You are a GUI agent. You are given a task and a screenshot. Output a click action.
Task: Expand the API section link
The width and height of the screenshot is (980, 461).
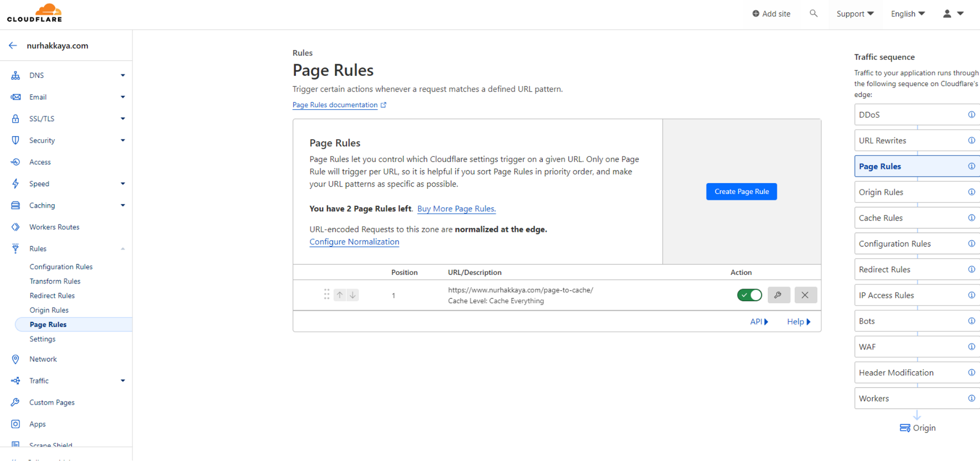click(759, 322)
